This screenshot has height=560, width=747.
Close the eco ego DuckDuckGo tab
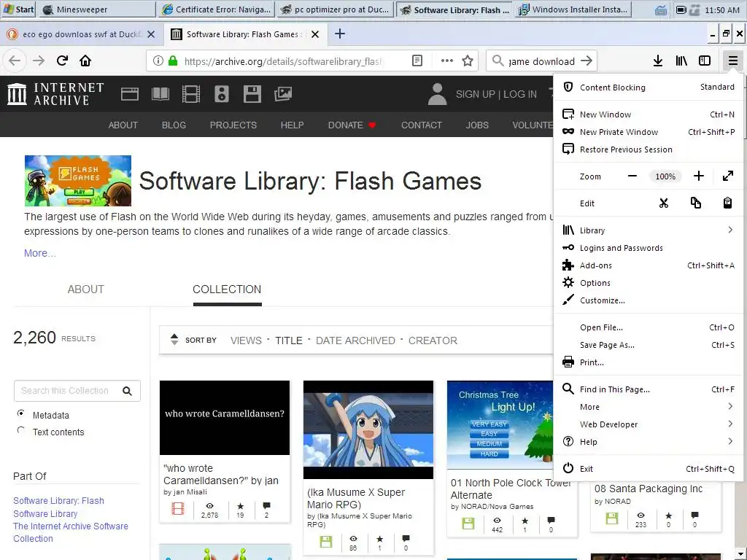151,34
